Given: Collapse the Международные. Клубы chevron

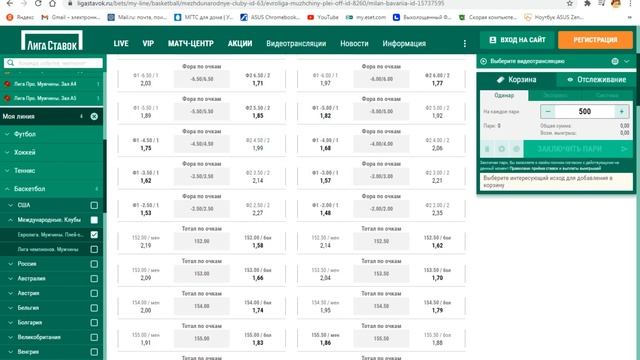Looking at the screenshot, I should [x=10, y=220].
